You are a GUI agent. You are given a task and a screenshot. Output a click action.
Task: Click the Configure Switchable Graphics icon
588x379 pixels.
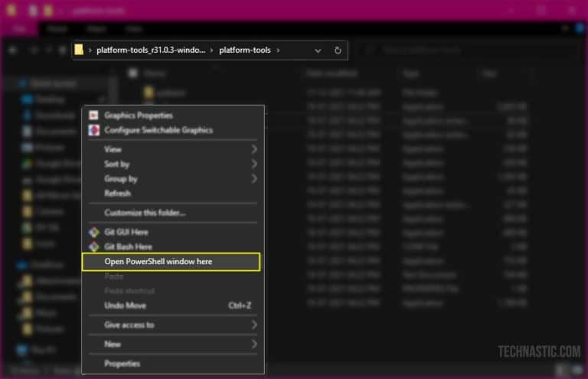pyautogui.click(x=94, y=130)
